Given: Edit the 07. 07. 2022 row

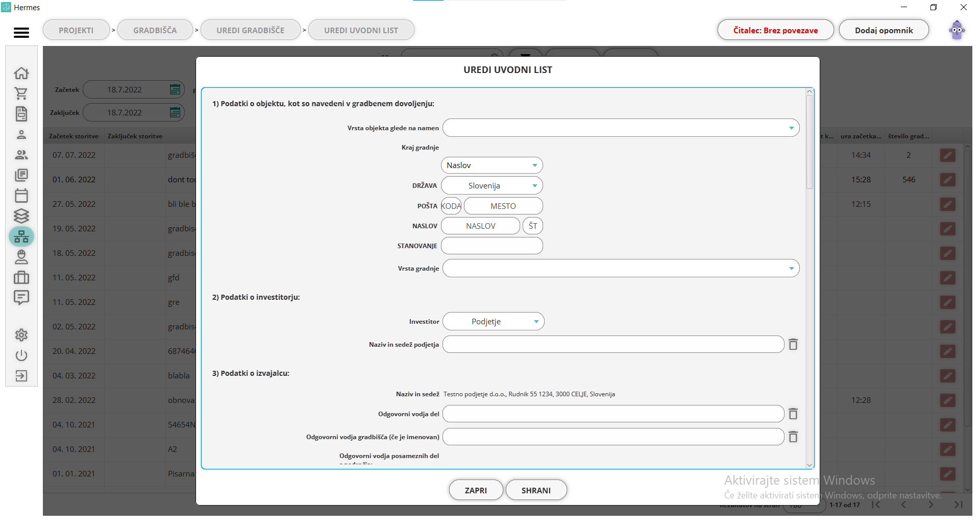Looking at the screenshot, I should click(948, 155).
